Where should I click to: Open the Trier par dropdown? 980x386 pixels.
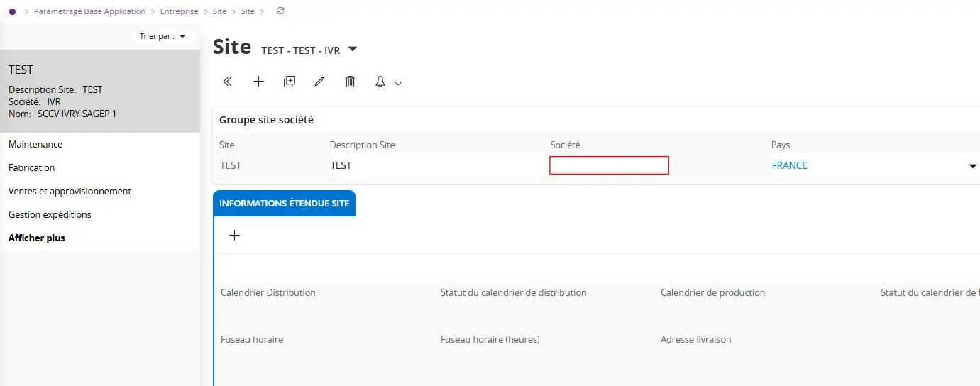tap(163, 36)
